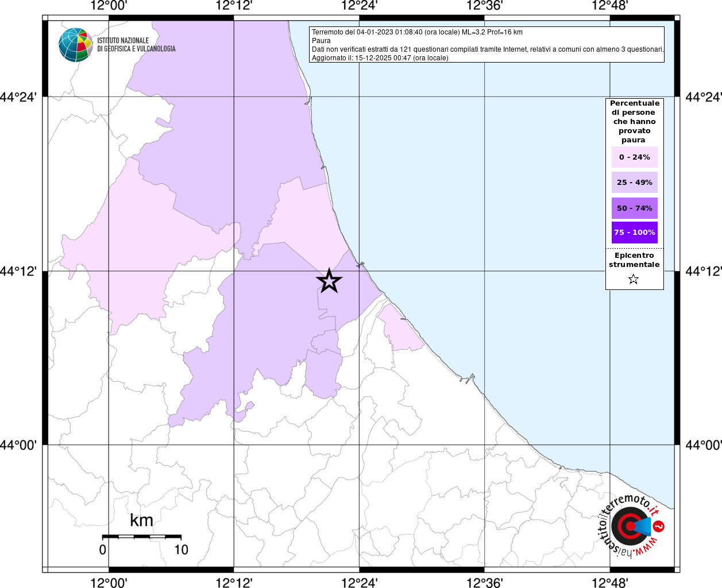Click the 'Paura' label in info box
Screen dimensions: 722x588
(x=321, y=41)
